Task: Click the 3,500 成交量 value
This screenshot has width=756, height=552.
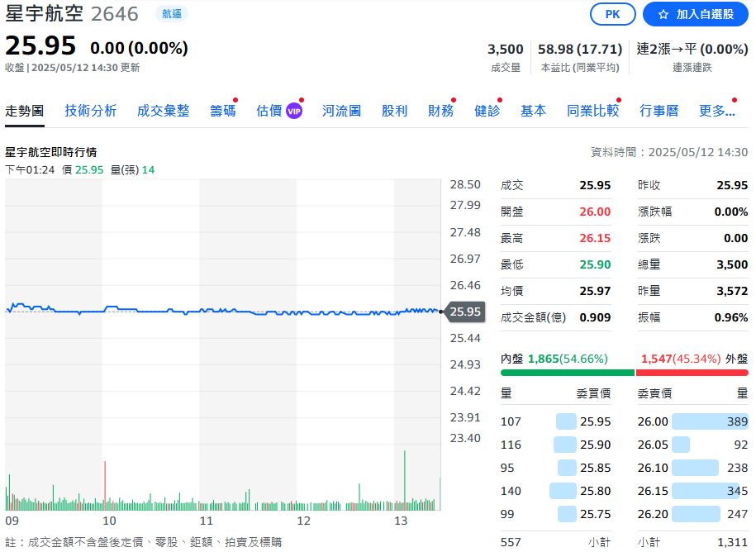Action: 506,50
